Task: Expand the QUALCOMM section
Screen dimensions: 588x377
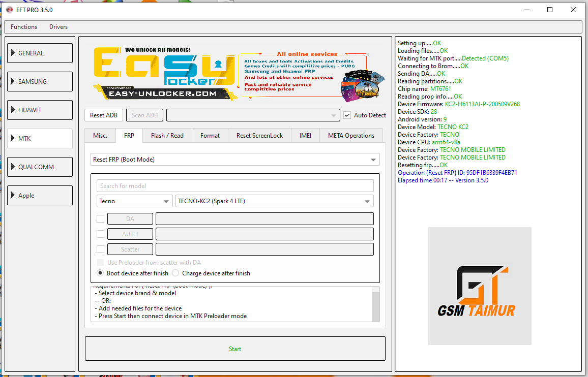Action: [x=40, y=167]
